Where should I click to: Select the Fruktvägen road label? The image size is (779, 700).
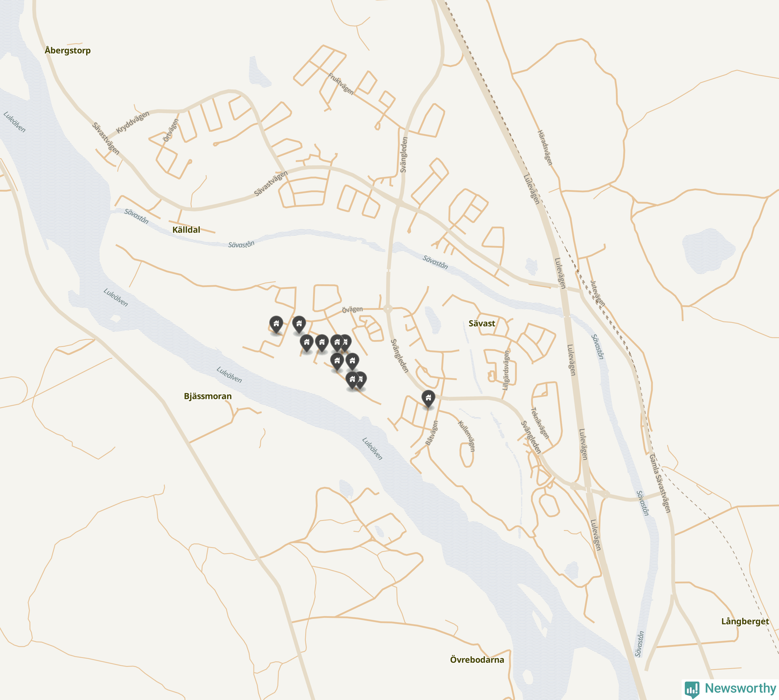341,83
